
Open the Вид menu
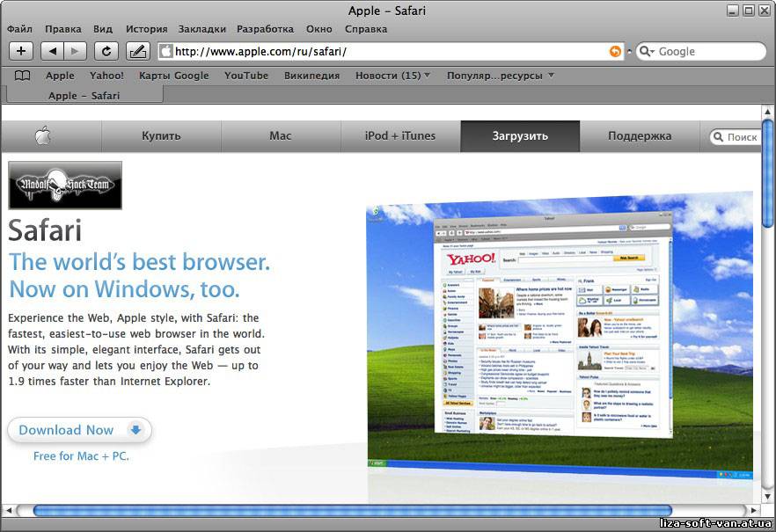coord(103,29)
